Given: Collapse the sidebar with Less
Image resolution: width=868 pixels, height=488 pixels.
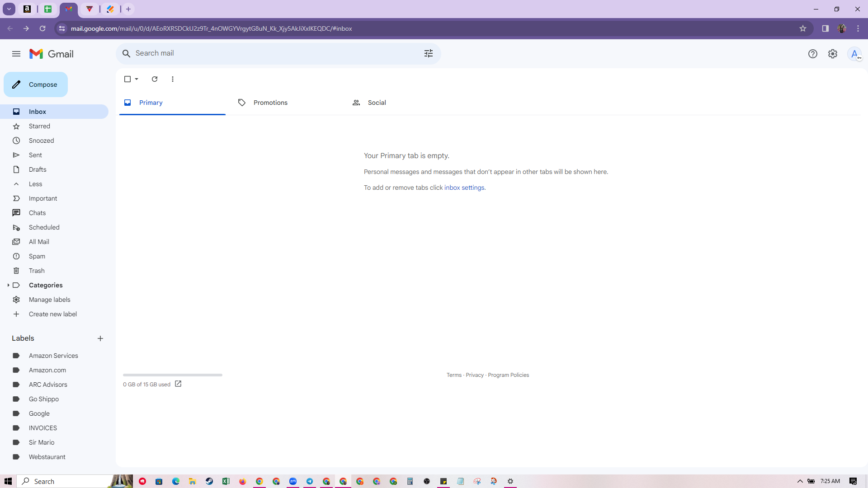Looking at the screenshot, I should point(54,184).
